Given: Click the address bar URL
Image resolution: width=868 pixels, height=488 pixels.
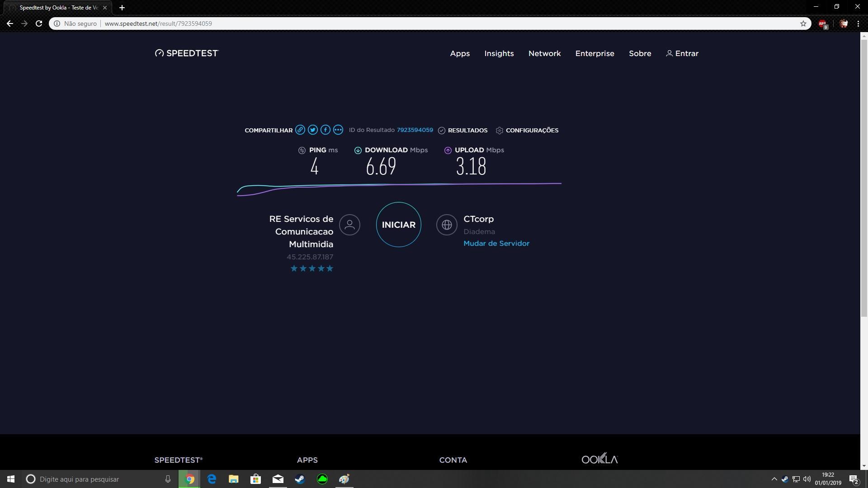Looking at the screenshot, I should coord(158,23).
